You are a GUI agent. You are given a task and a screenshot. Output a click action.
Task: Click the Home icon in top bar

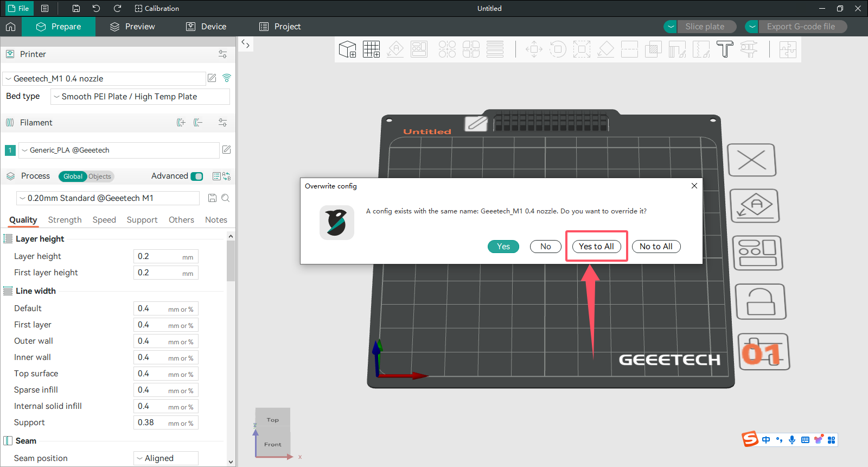click(11, 27)
